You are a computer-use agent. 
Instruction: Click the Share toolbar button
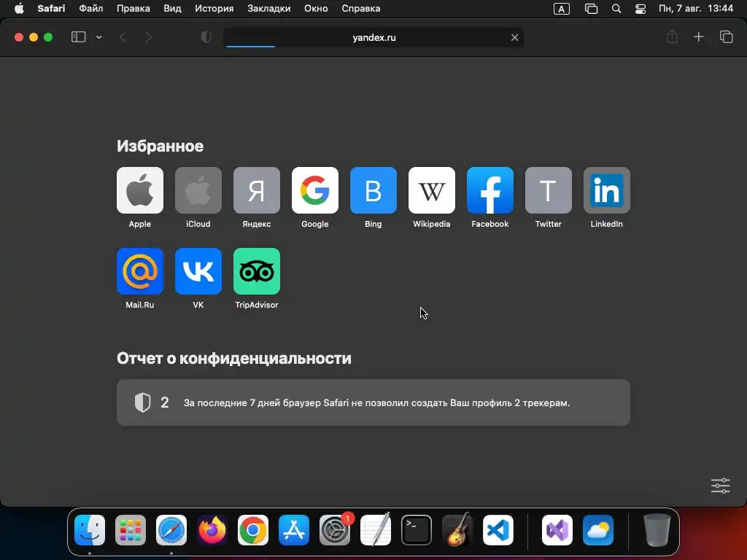click(x=672, y=36)
